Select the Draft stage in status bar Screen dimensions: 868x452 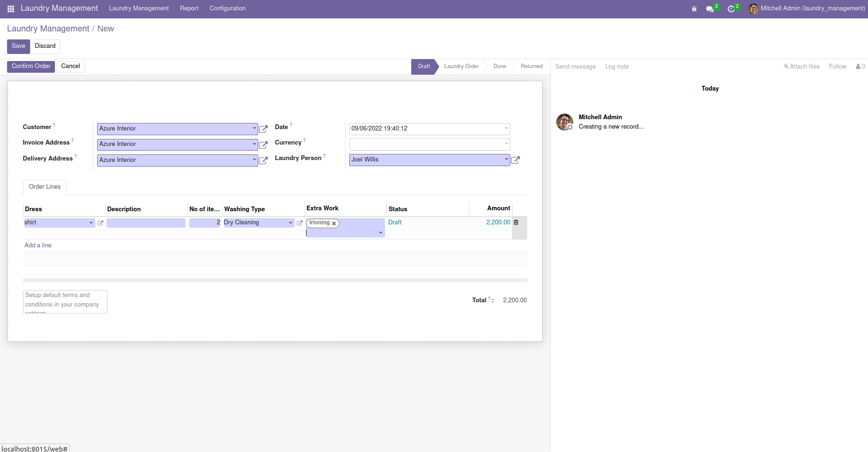pos(424,67)
